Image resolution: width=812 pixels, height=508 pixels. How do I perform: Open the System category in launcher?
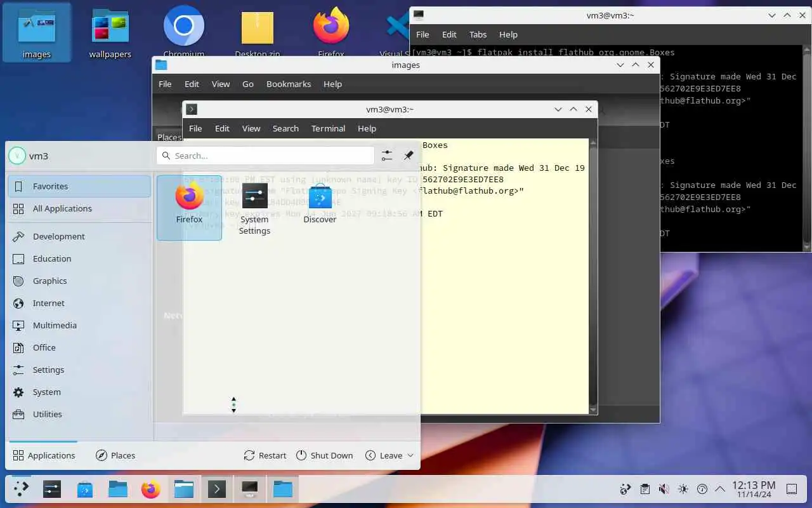pyautogui.click(x=79, y=392)
